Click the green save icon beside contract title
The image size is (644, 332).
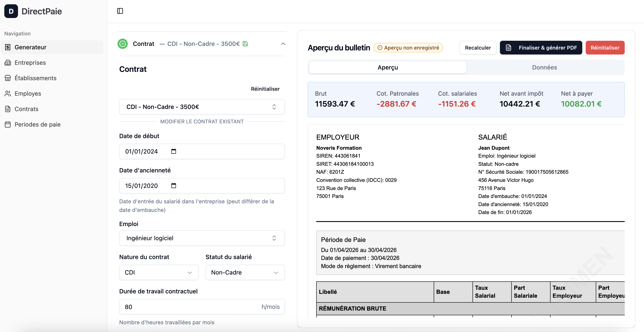[245, 44]
